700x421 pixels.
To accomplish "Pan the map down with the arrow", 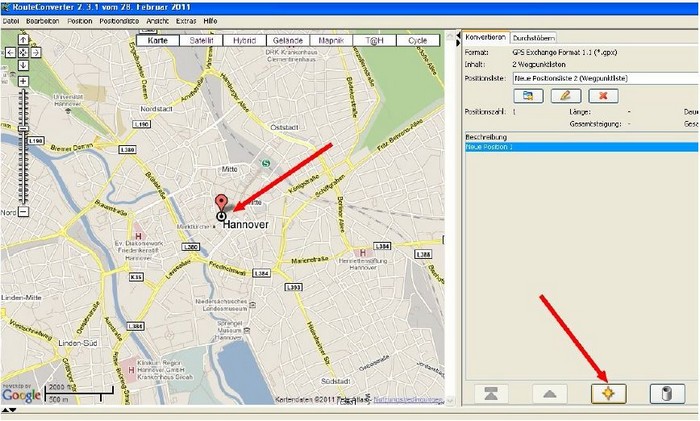I will [23, 65].
